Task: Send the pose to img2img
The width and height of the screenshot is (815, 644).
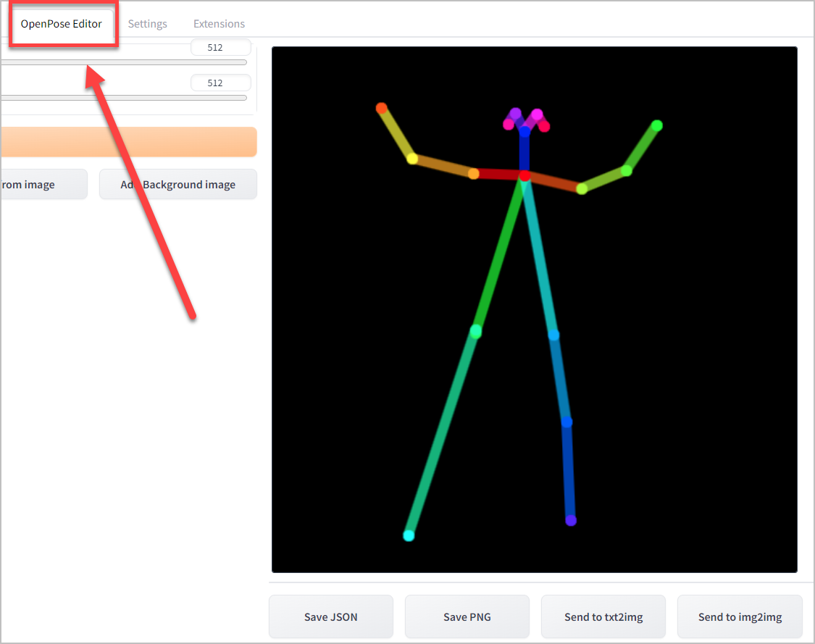Action: 740,616
